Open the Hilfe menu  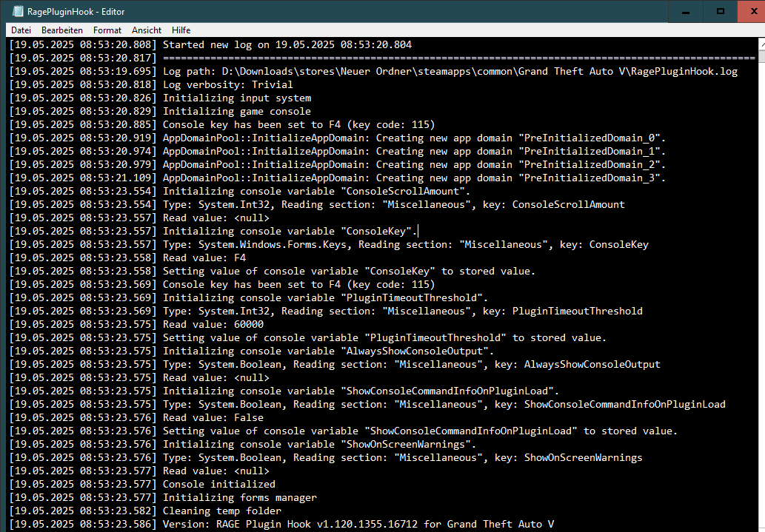click(181, 30)
